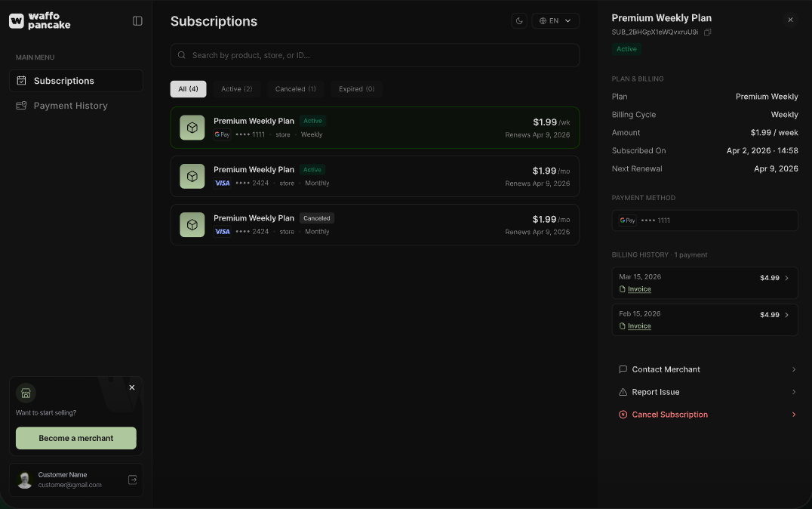The image size is (812, 509).
Task: Click Next Renewal Apr 9, 2026 value
Action: tap(776, 169)
